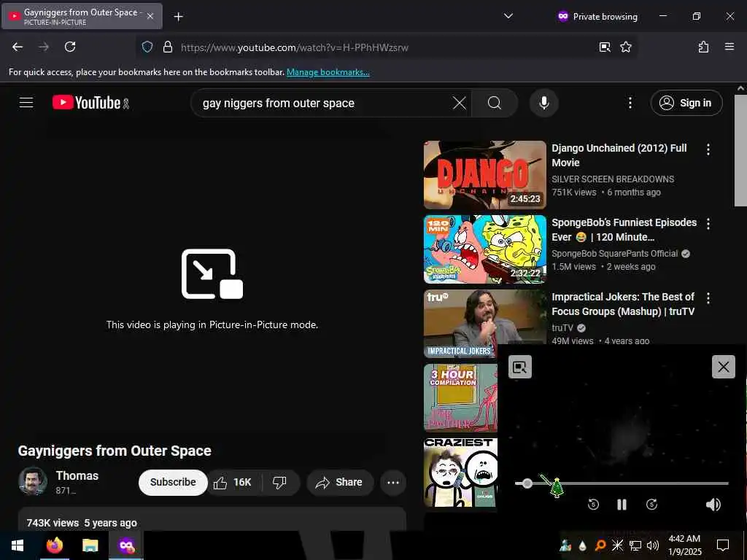Switch to Firefox private window on taskbar
Image resolution: width=747 pixels, height=560 pixels.
(126, 545)
